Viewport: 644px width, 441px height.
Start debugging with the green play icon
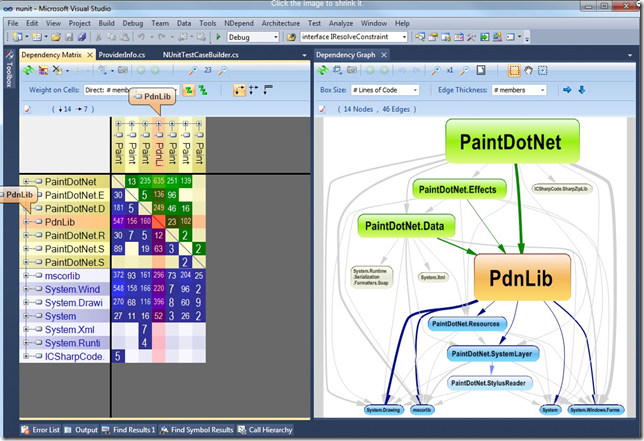[218, 37]
